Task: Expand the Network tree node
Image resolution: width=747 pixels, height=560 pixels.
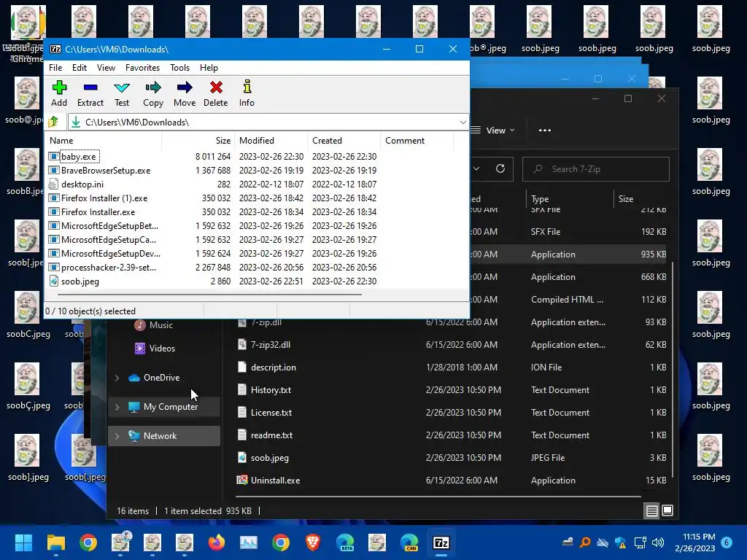Action: click(x=117, y=436)
